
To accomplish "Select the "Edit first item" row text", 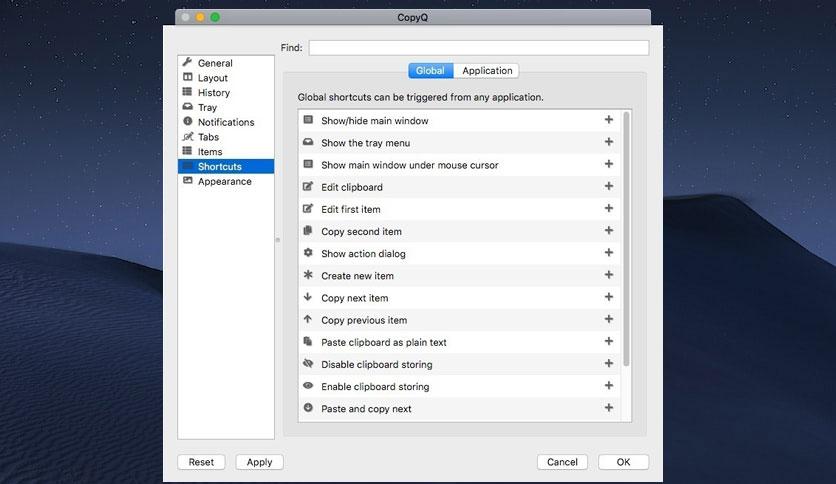I will (351, 209).
